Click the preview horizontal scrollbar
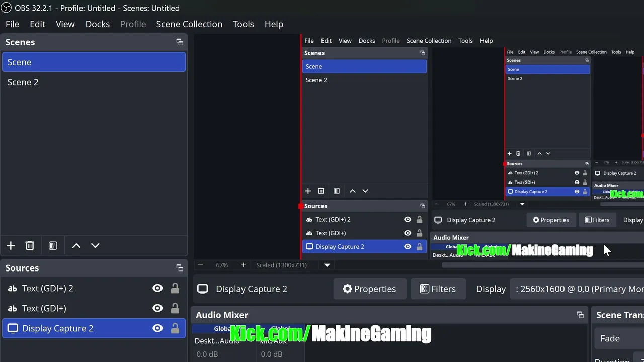The image size is (644, 362). point(543,265)
